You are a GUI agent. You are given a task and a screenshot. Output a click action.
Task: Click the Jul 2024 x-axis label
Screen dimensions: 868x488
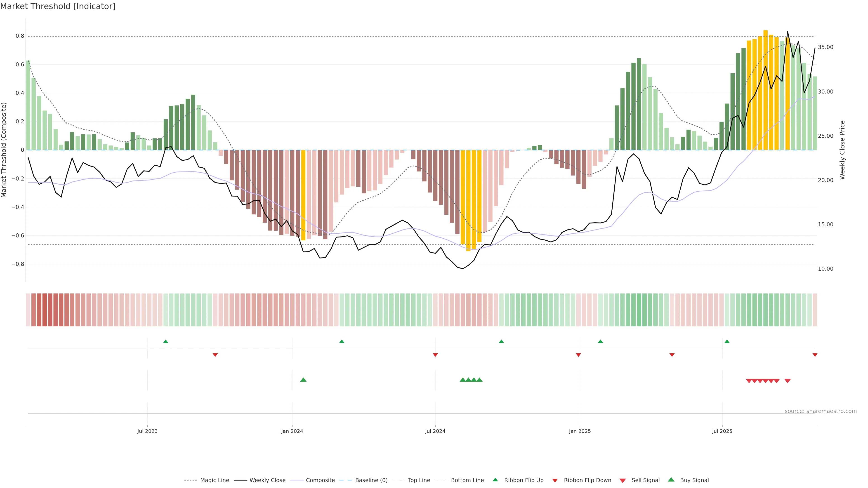(435, 431)
